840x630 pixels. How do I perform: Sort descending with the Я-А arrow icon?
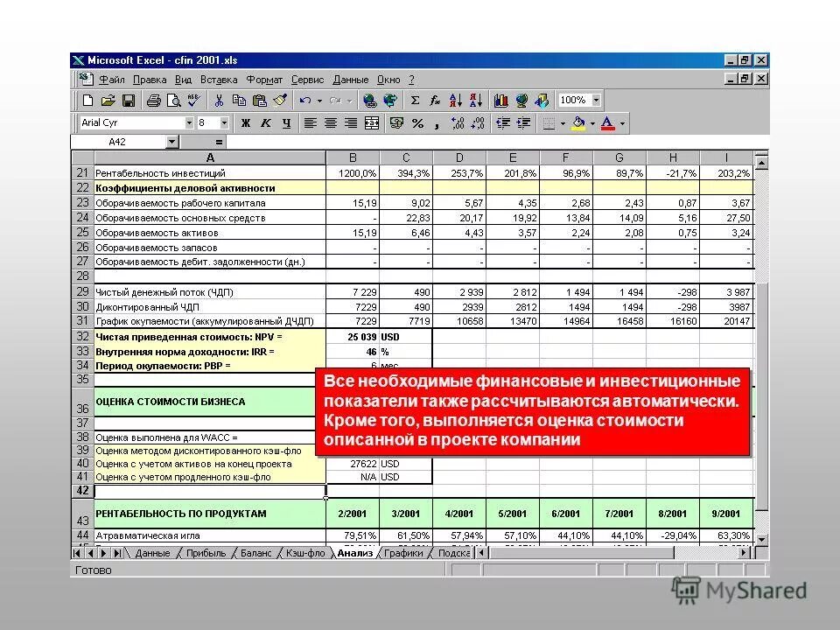point(476,100)
